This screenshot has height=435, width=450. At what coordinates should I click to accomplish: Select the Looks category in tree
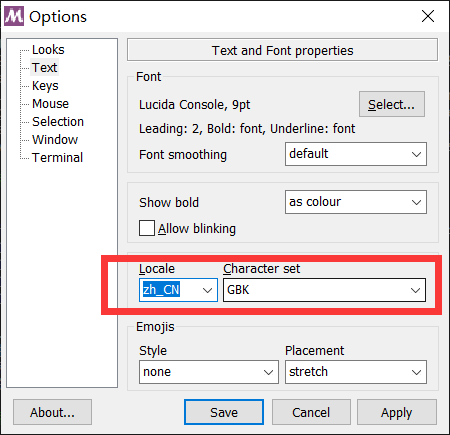click(48, 50)
